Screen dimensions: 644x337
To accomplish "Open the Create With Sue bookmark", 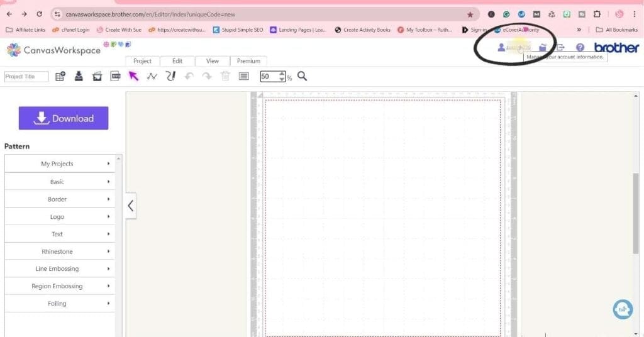I will pos(119,30).
